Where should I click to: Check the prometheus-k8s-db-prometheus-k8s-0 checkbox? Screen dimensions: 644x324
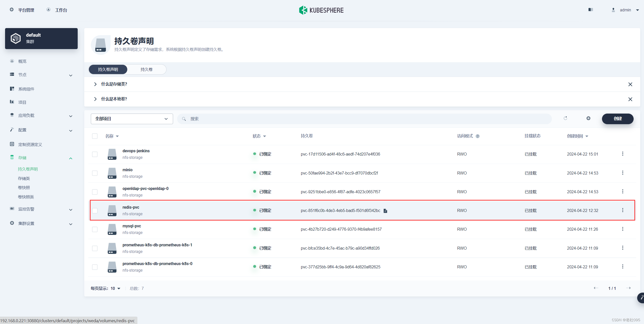click(95, 267)
